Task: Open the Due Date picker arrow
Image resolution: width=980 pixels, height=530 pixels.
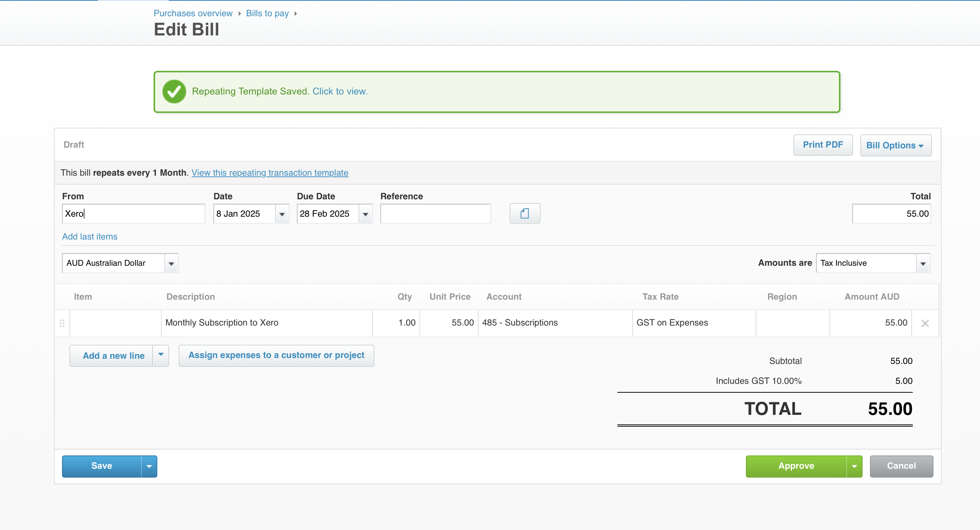Action: point(365,214)
